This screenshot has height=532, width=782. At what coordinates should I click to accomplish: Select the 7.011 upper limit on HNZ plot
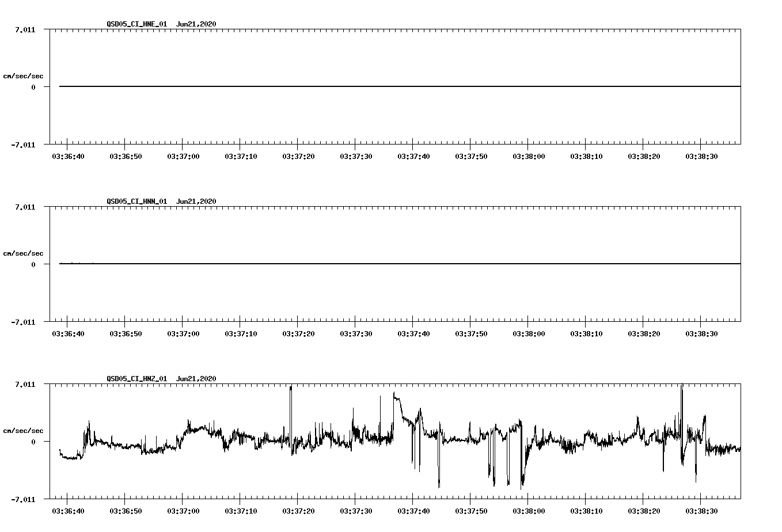tap(25, 384)
